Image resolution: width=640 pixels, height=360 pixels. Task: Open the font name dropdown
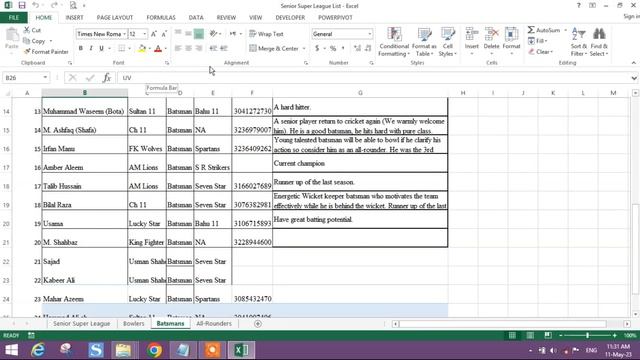tap(124, 34)
